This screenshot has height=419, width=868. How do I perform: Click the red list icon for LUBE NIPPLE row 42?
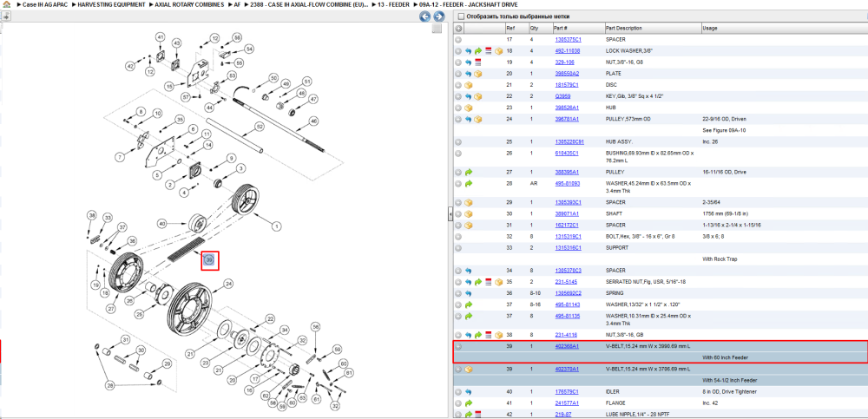478,414
